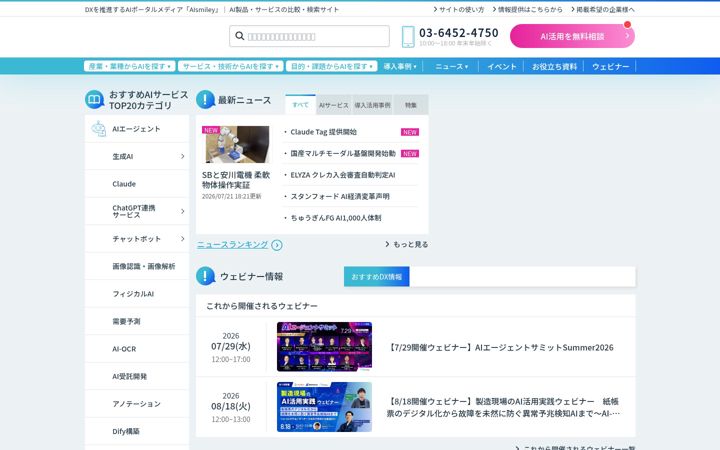Focus the site search input field
Screen dimensions: 720x450
point(309,36)
